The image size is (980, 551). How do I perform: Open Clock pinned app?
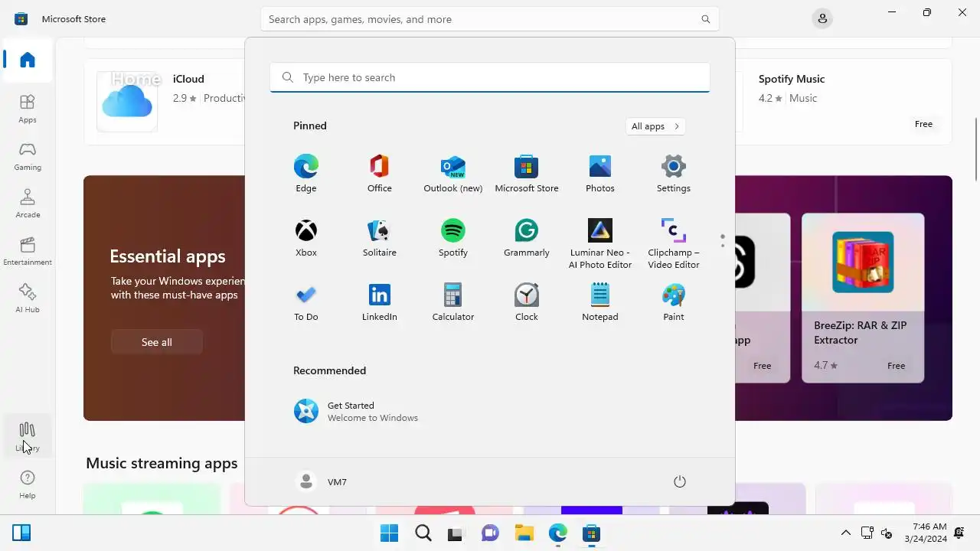[526, 302]
